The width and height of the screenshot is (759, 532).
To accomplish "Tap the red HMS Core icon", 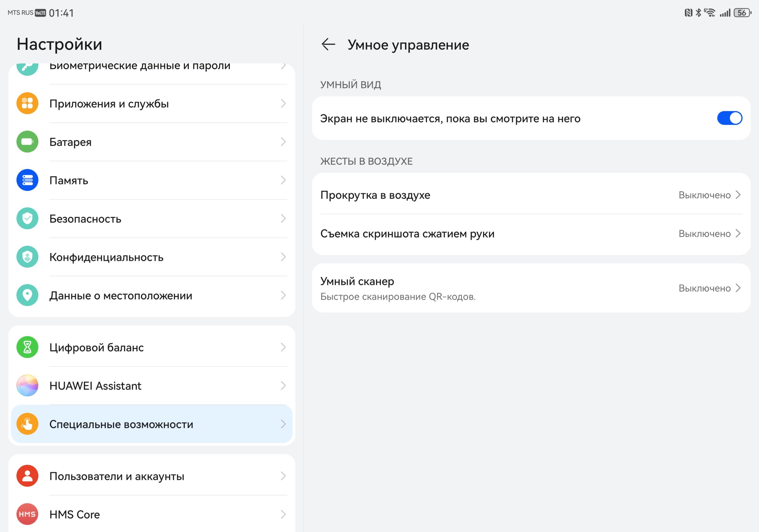I will pos(28,514).
